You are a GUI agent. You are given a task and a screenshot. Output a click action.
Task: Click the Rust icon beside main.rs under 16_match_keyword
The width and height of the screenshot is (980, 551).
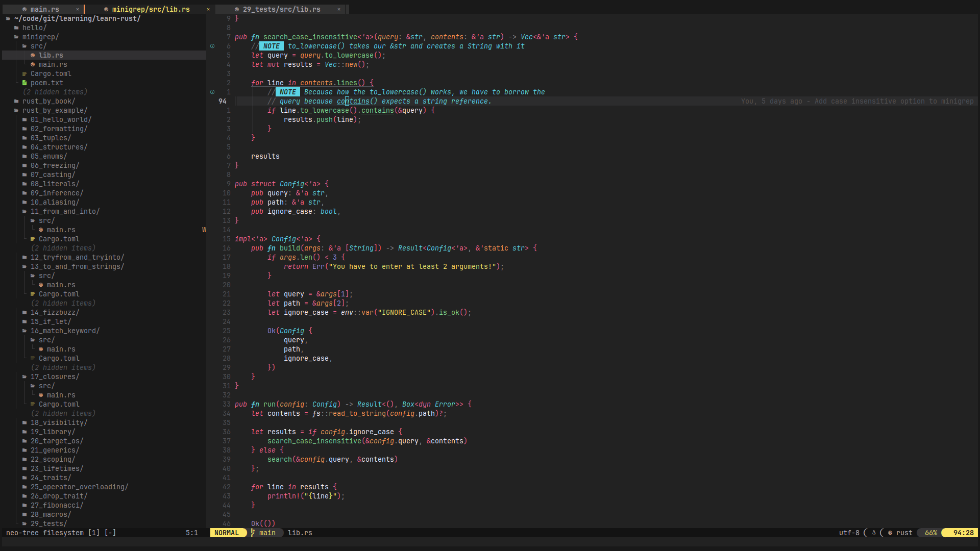[41, 349]
